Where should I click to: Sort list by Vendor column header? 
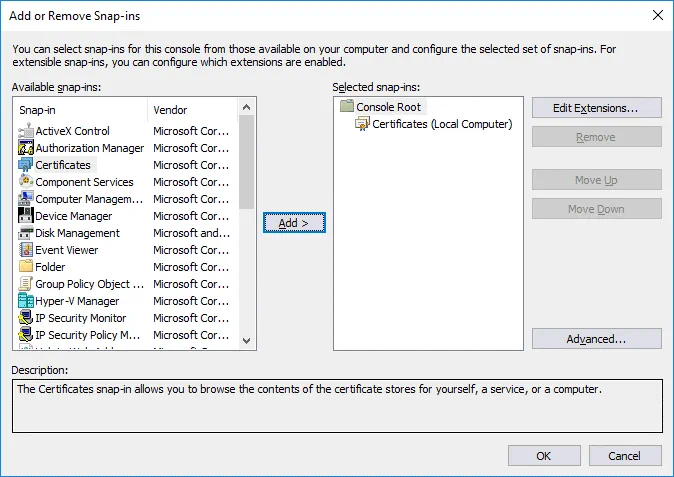click(192, 110)
